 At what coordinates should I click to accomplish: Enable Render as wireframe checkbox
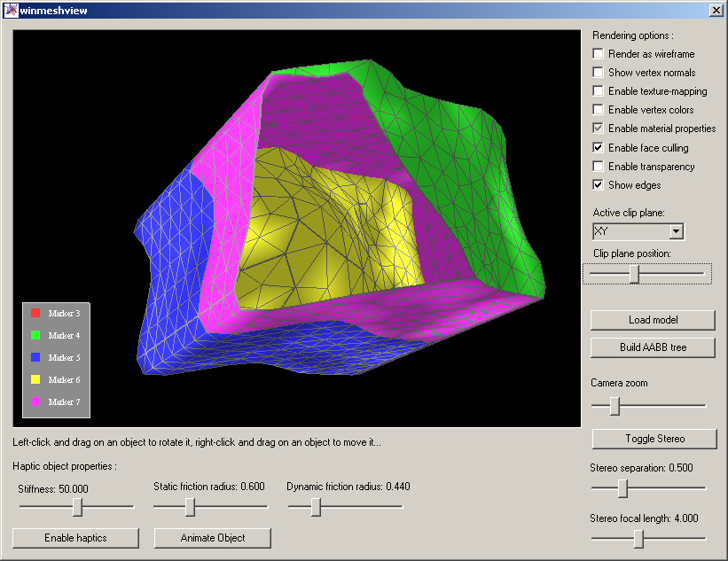coord(599,54)
